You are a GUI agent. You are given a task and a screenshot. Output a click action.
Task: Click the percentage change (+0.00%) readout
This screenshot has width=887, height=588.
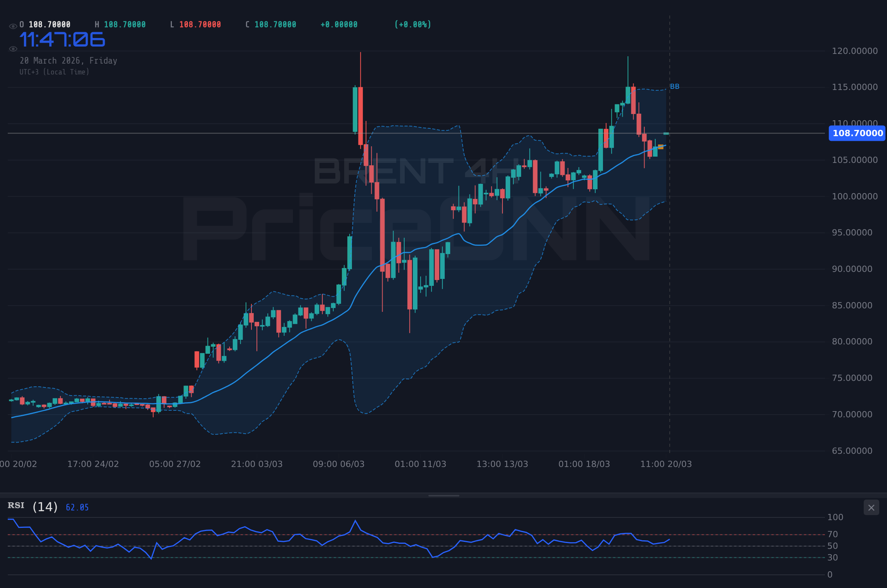click(x=413, y=24)
